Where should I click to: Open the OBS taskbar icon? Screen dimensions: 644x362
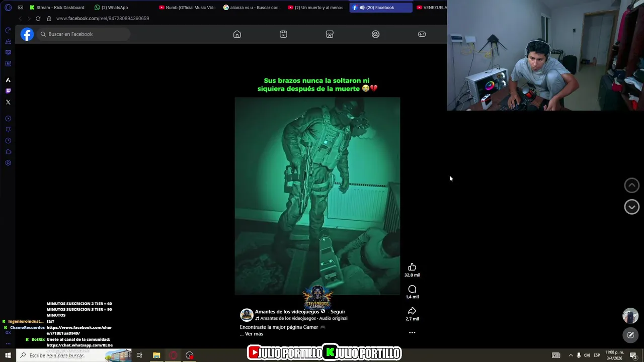pyautogui.click(x=190, y=355)
